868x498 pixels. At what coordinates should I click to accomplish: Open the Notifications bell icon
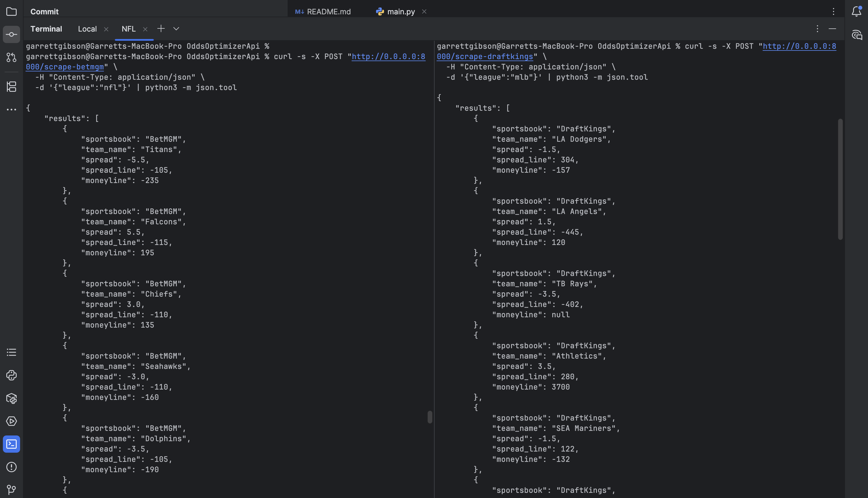pos(856,12)
